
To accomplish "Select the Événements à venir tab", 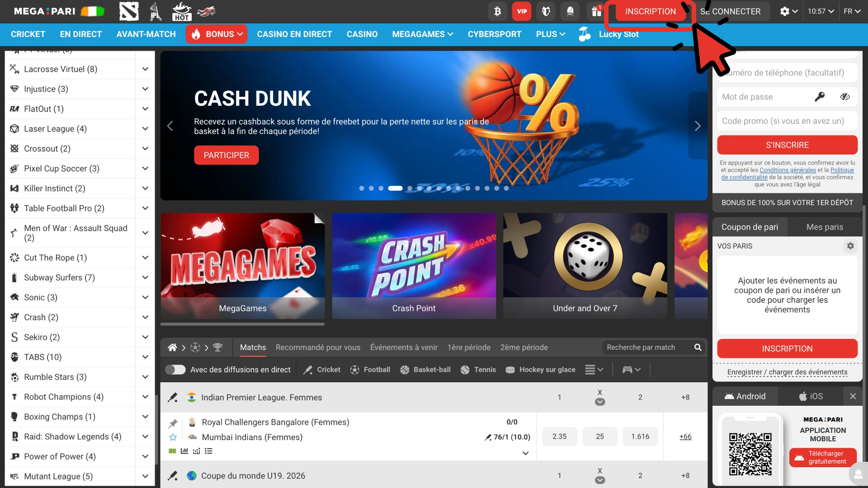I will 404,347.
